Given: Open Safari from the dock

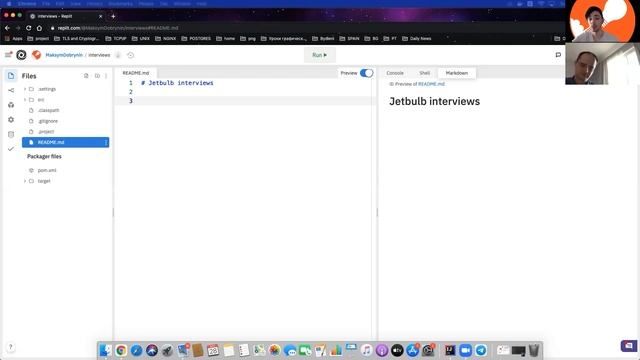Looking at the screenshot, I should (x=136, y=350).
